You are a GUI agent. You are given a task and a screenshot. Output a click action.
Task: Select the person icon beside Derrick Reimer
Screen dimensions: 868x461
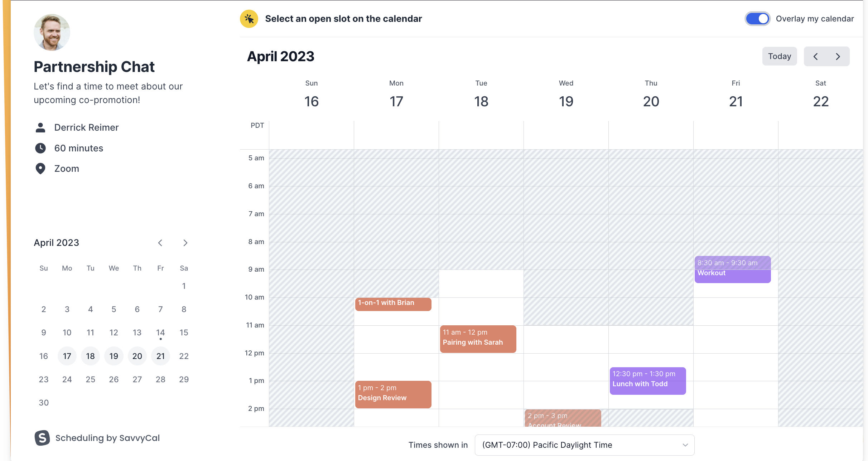point(40,127)
